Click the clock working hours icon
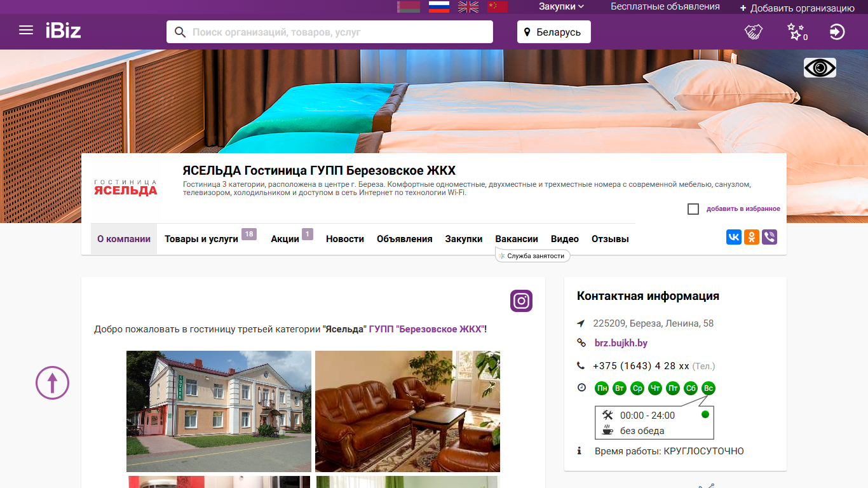 [581, 388]
